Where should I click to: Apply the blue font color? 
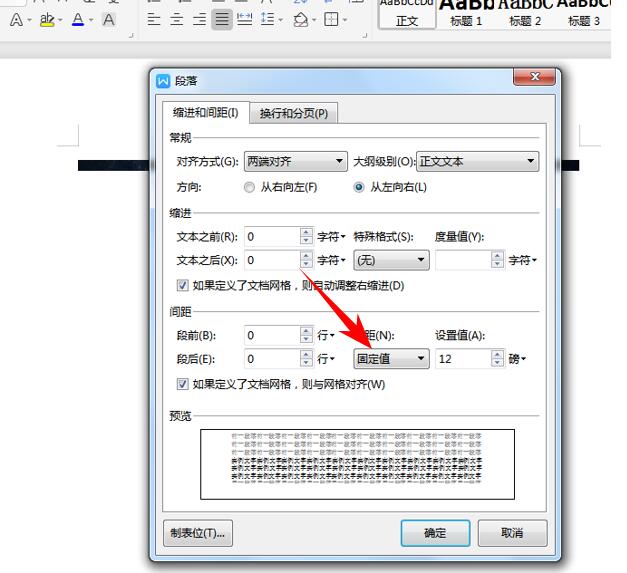coord(78,19)
